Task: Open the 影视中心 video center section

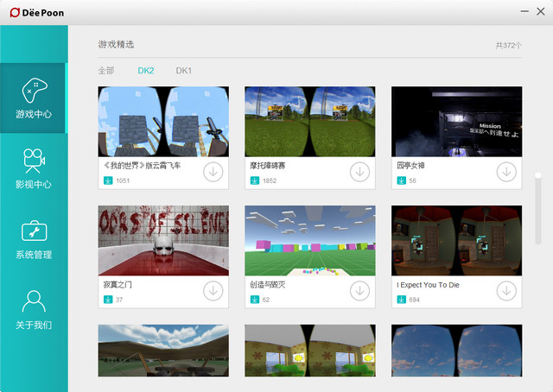Action: click(x=34, y=168)
